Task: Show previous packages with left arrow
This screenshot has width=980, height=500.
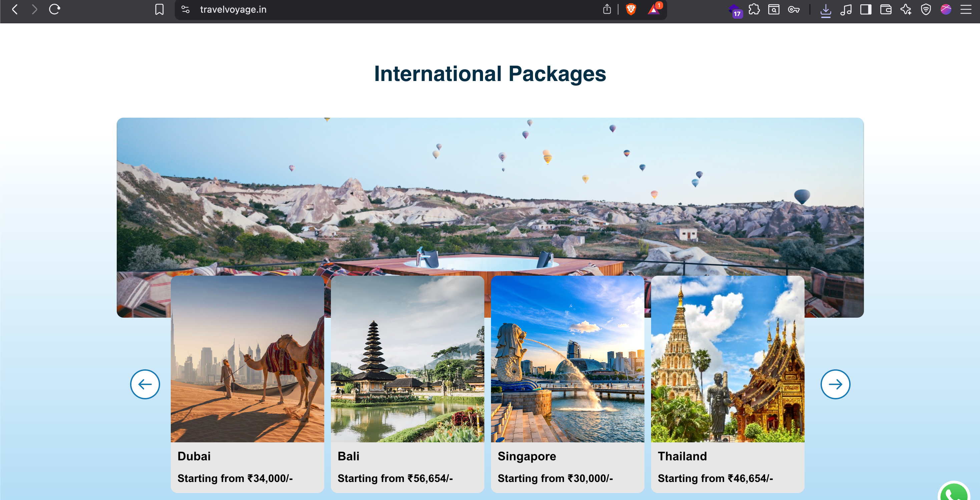Action: pyautogui.click(x=145, y=384)
